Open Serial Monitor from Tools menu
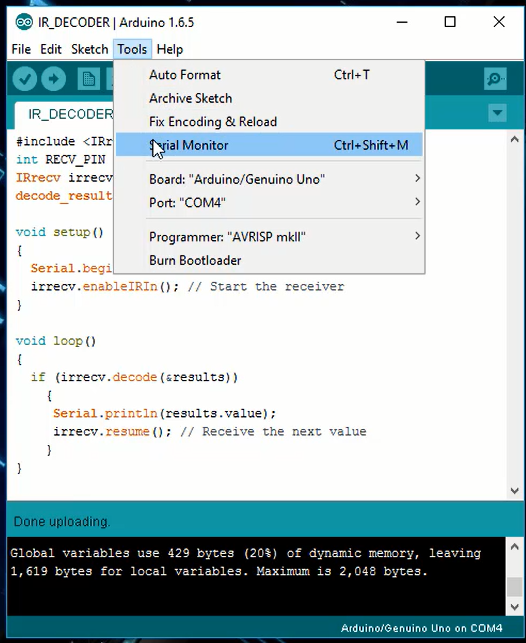 (269, 145)
